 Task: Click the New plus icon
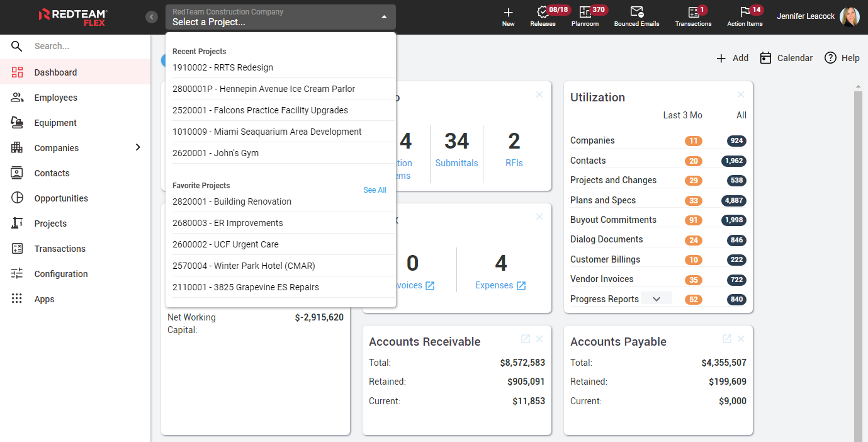508,13
